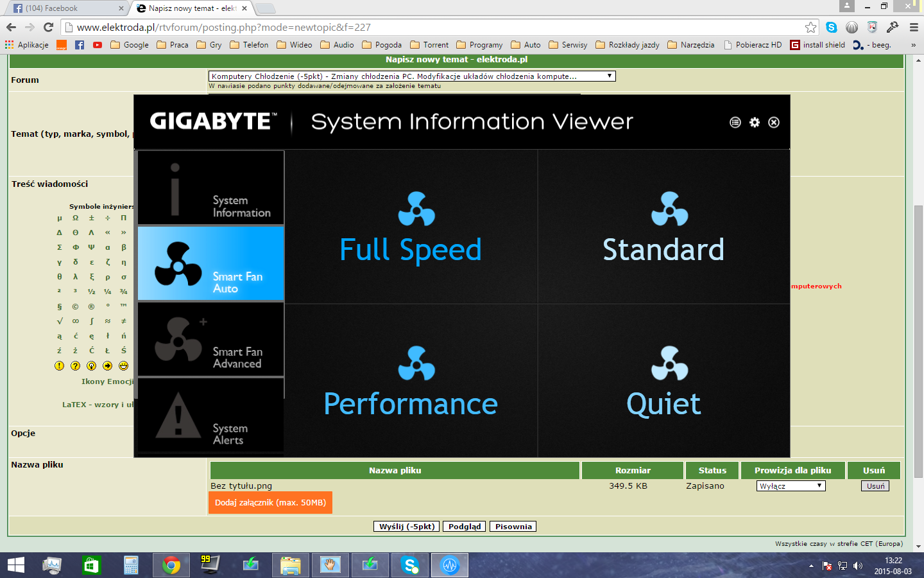Open the install shield bookmark

click(817, 45)
